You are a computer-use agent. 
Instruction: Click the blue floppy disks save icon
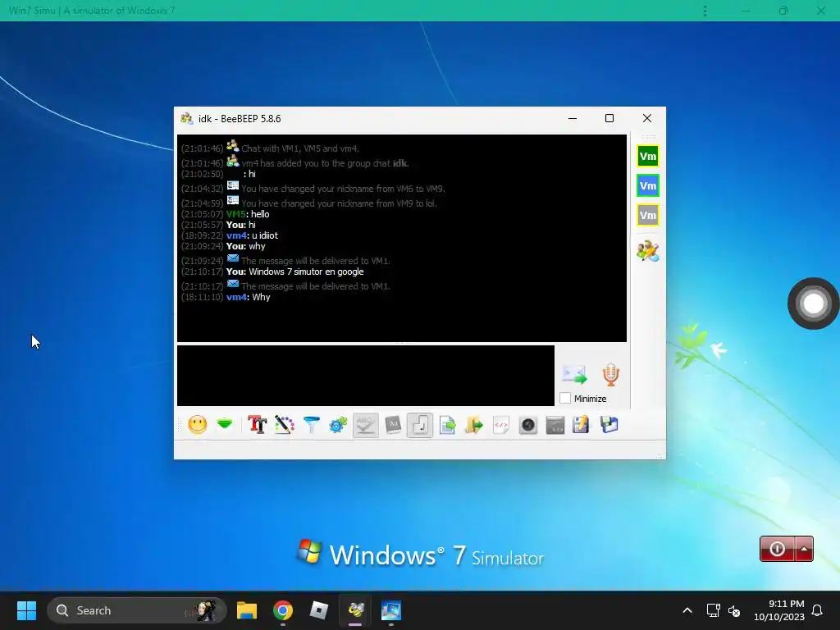(609, 425)
